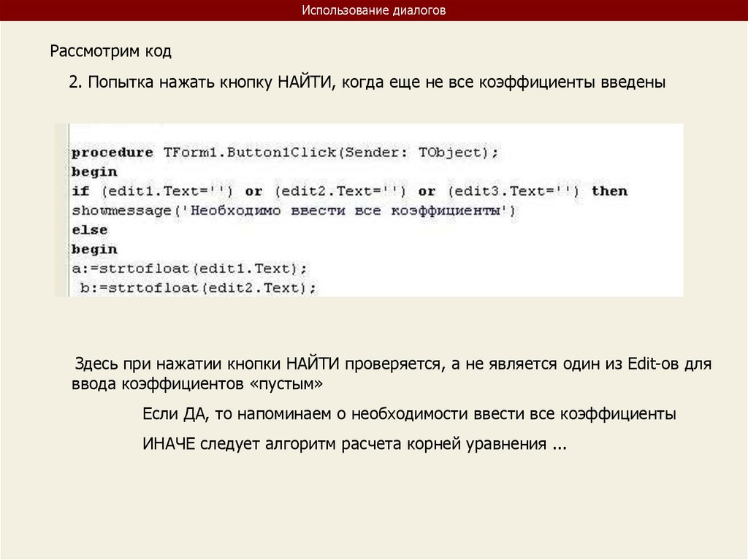This screenshot has height=560, width=748.
Task: Click the 'b:=strtofloat(edit2.Text);' line
Action: tap(198, 288)
